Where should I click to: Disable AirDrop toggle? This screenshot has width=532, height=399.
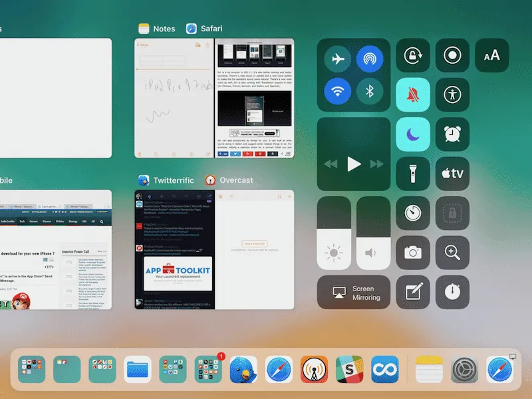370,59
